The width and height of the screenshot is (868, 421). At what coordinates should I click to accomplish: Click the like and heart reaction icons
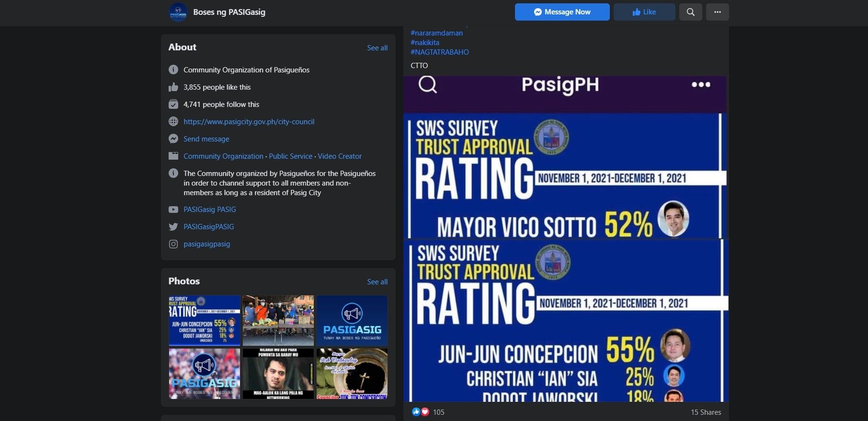[420, 412]
